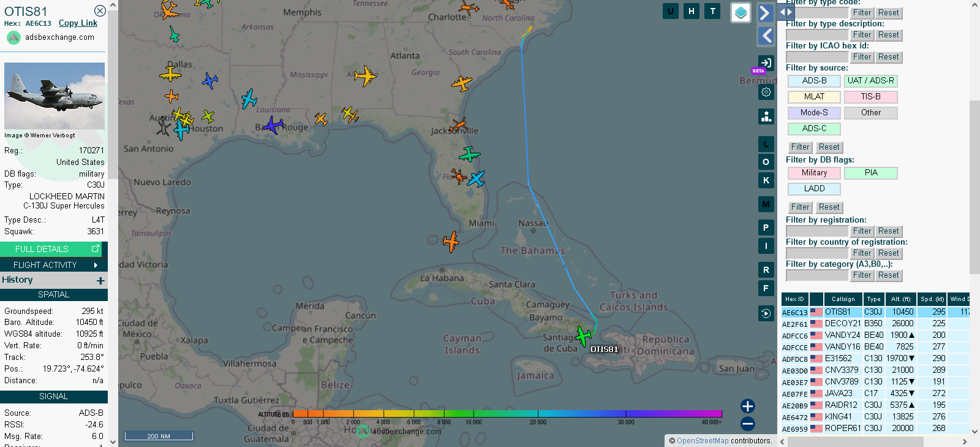
Task: Toggle the ADS-C source filter
Action: pos(814,129)
